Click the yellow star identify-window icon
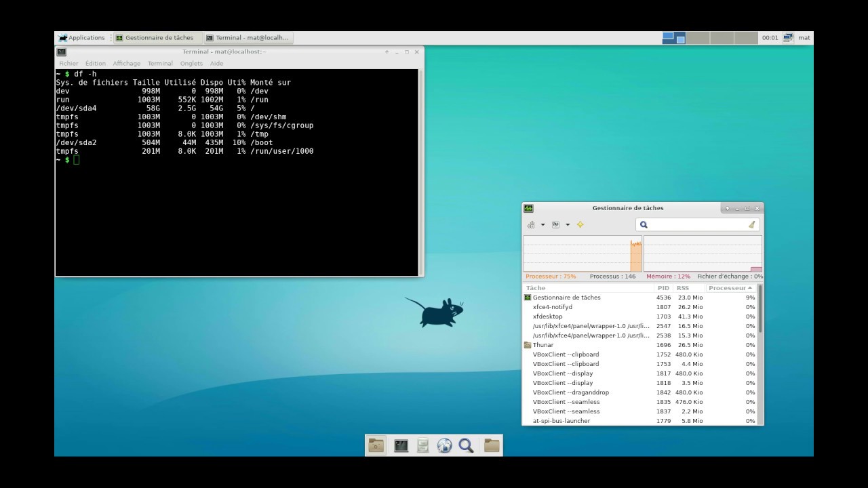 coord(580,224)
